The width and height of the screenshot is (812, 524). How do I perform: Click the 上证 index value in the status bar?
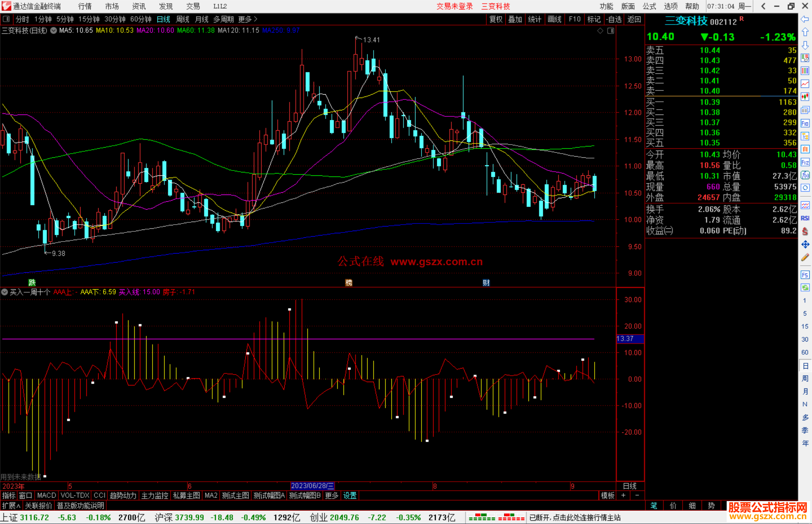click(x=34, y=518)
